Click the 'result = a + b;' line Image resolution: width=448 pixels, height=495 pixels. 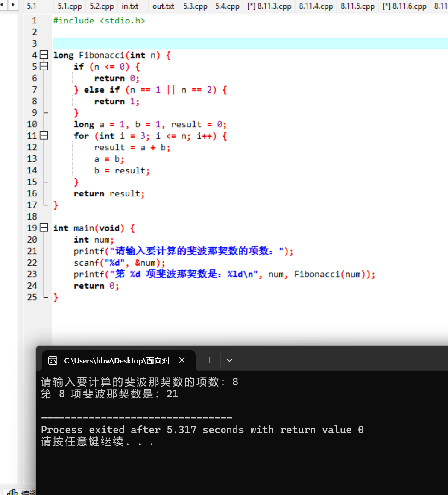[132, 147]
